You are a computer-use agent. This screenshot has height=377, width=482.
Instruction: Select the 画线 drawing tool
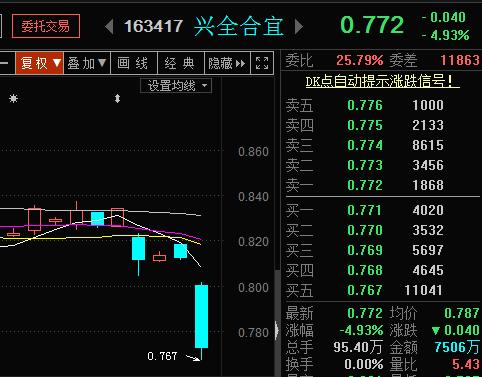coord(133,63)
